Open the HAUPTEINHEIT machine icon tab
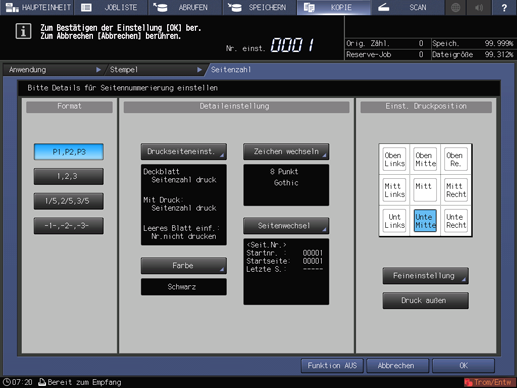Viewport: 517px width, 388px height. pos(37,7)
